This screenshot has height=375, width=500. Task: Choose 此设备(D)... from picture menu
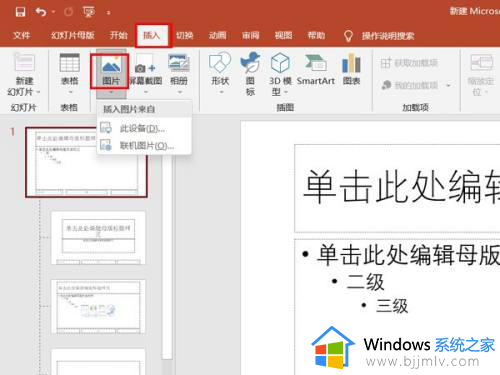[x=144, y=128]
